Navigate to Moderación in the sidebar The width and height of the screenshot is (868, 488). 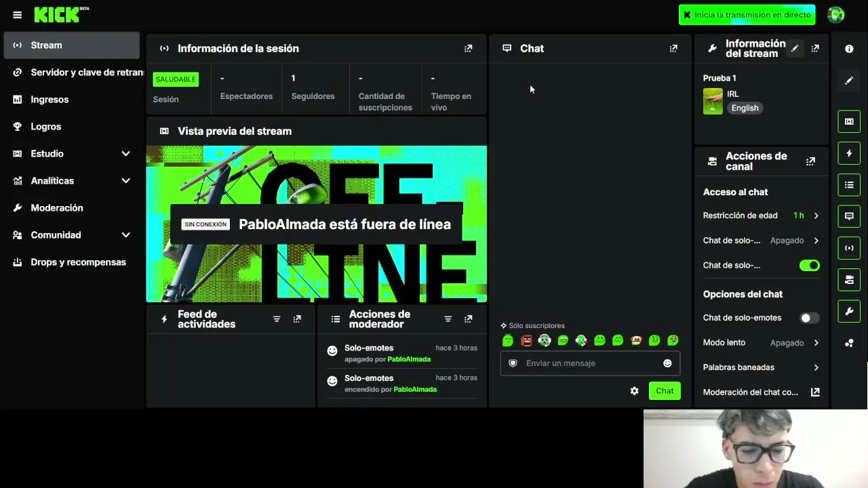tap(72, 208)
